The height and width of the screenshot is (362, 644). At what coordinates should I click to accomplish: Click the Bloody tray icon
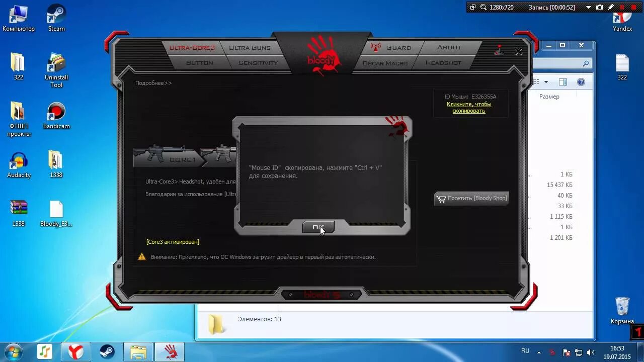[x=552, y=352]
